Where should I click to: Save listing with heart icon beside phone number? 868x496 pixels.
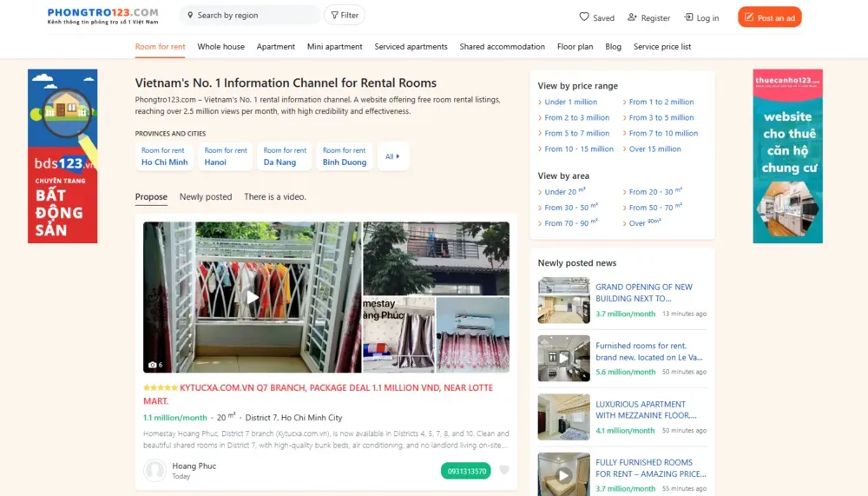(x=503, y=471)
